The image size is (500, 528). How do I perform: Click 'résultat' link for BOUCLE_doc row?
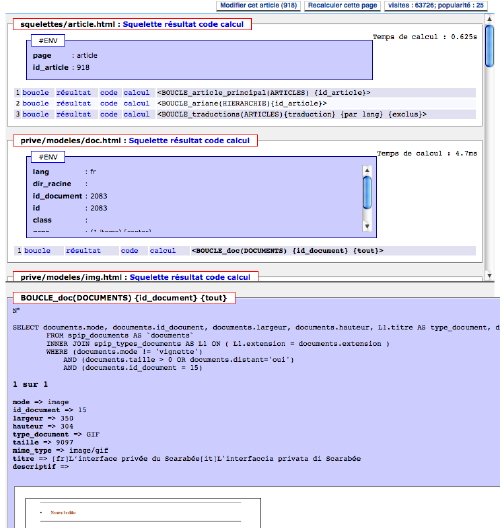click(x=83, y=251)
